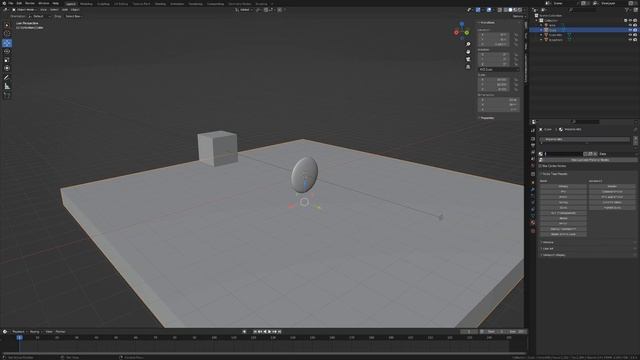The width and height of the screenshot is (640, 360).
Task: Toggle auto keying record button in timeline
Action: point(244,332)
